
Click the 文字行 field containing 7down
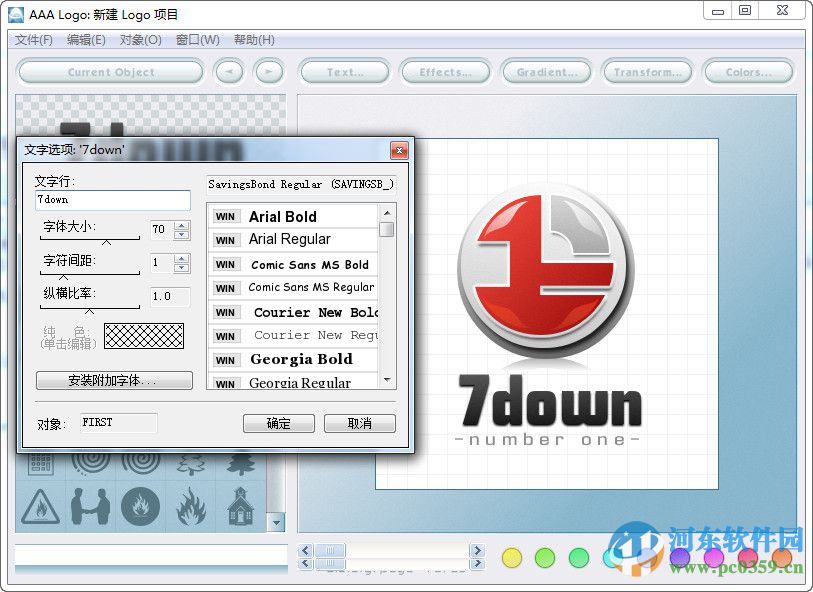tap(113, 200)
